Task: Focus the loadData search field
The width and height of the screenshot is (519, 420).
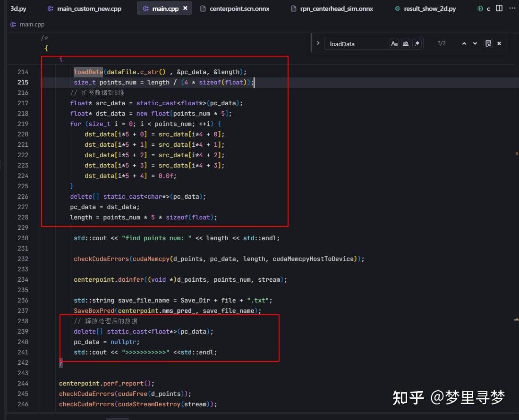Action: click(357, 44)
